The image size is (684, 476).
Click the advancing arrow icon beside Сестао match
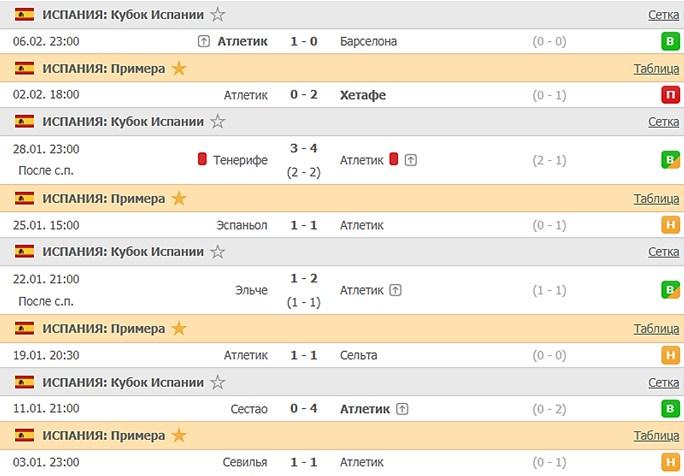tap(402, 408)
